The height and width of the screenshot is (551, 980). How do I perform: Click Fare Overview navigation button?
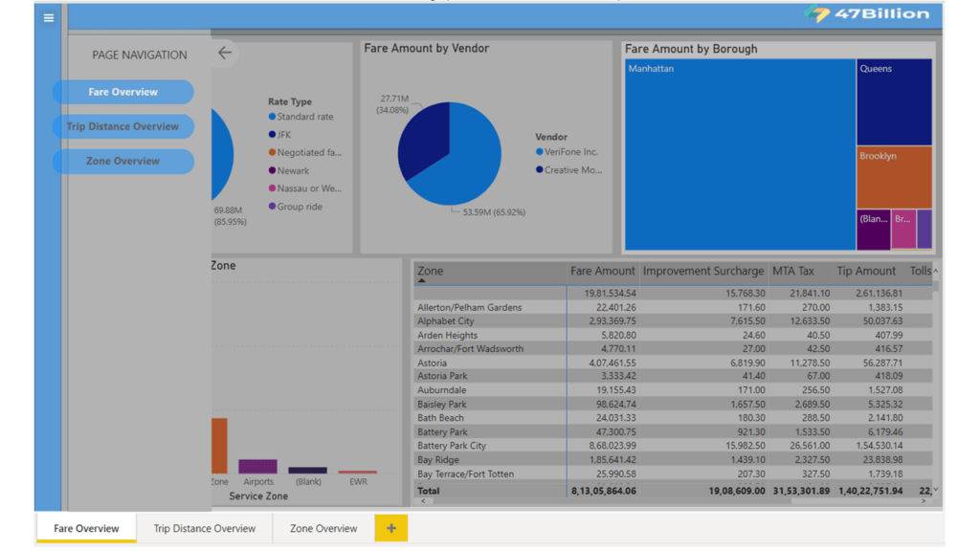coord(123,92)
